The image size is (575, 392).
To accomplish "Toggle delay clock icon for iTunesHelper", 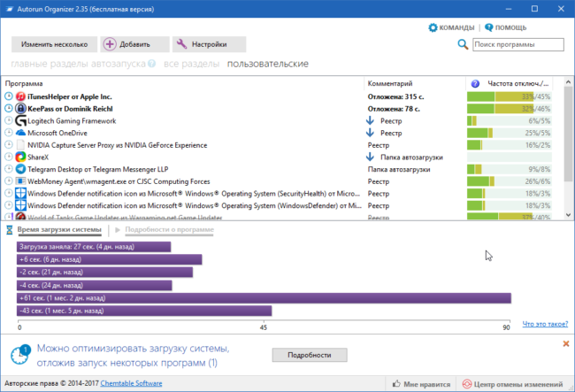I will pyautogui.click(x=9, y=96).
